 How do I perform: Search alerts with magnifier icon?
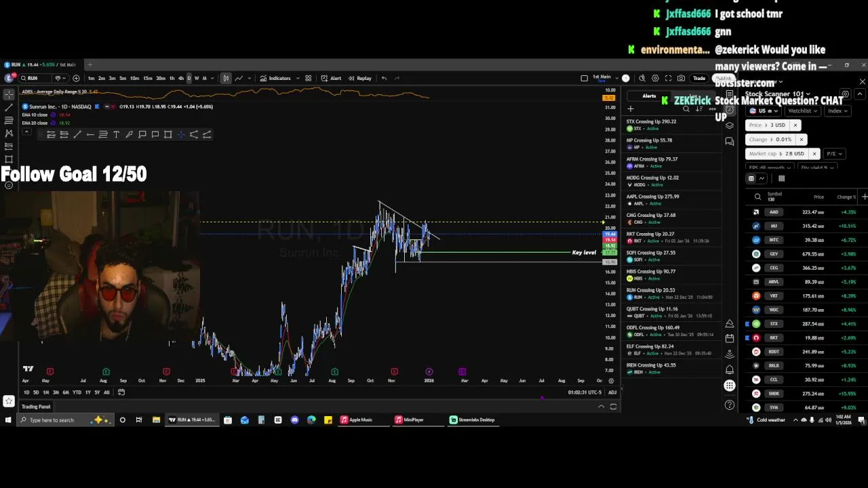pyautogui.click(x=686, y=109)
